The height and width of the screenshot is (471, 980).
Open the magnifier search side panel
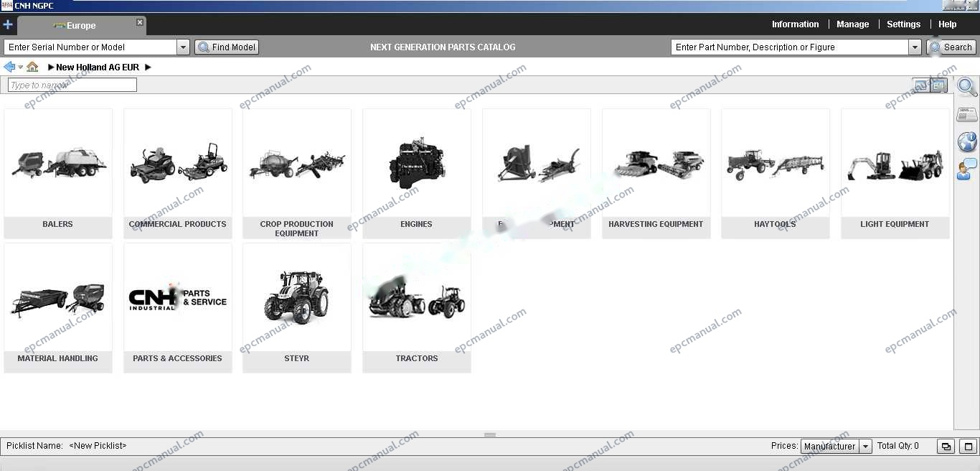pyautogui.click(x=967, y=88)
